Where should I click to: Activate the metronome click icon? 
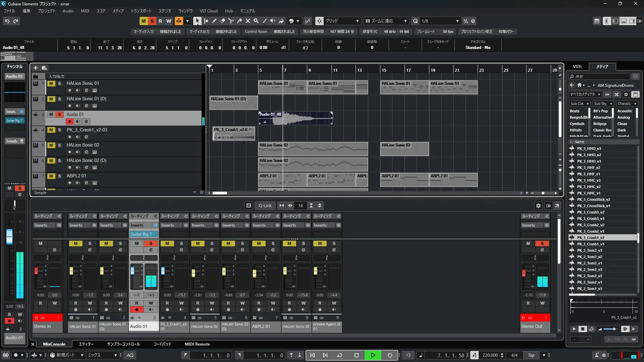(x=597, y=355)
